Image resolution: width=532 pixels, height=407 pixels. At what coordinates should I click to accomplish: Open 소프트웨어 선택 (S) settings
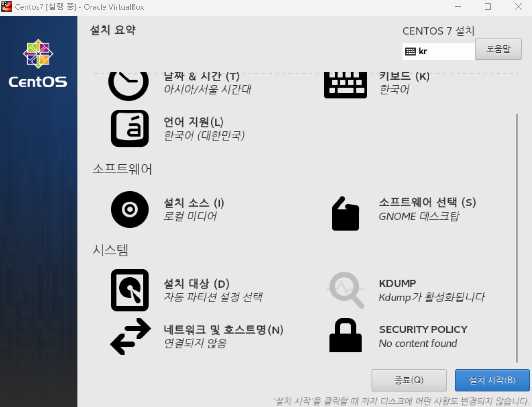(x=428, y=202)
